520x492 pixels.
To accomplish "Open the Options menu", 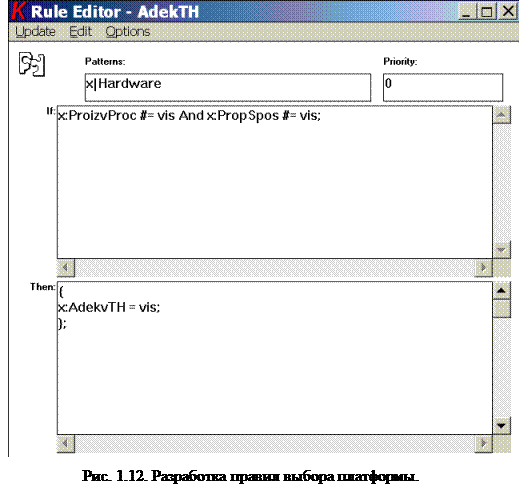I will click(128, 32).
